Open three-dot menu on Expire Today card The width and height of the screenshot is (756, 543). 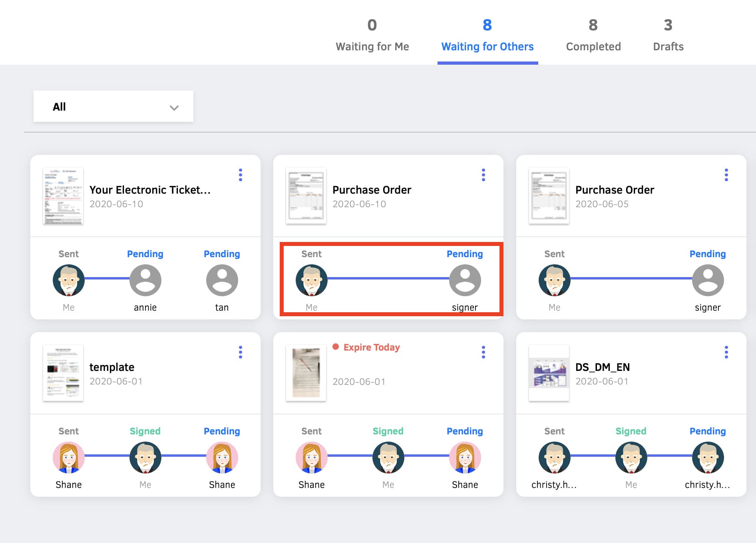[x=483, y=352]
